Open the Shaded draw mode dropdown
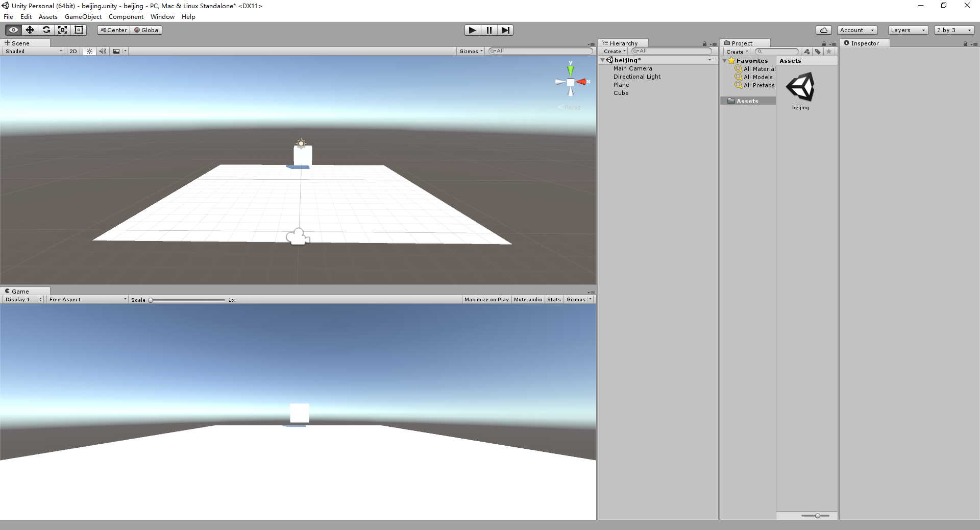Screen dimensions: 980x530 click(32, 51)
